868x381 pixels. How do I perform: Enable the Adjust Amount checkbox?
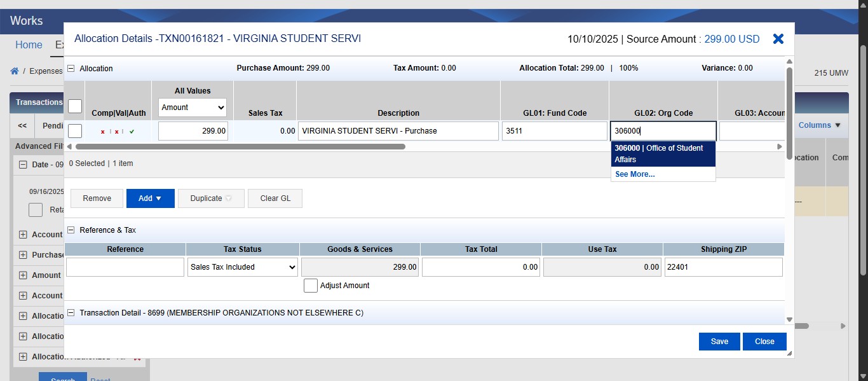[x=311, y=286]
